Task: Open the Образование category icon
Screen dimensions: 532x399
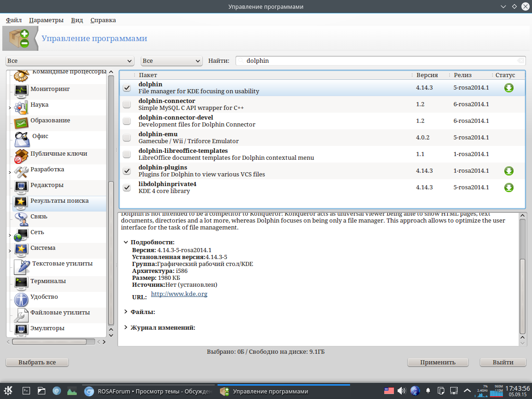Action: (x=21, y=122)
